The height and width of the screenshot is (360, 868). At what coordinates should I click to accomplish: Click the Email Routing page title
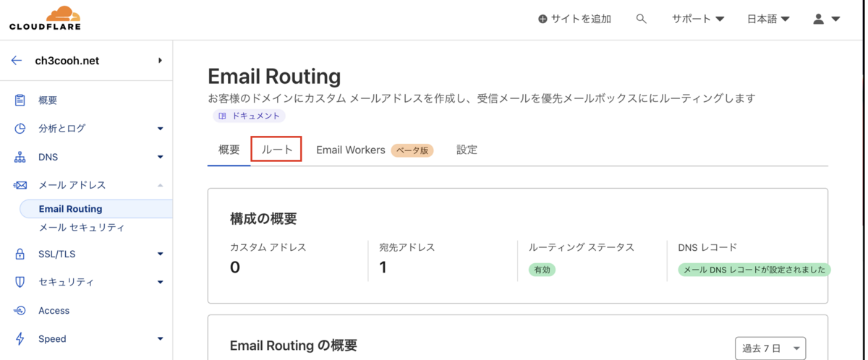tap(274, 76)
